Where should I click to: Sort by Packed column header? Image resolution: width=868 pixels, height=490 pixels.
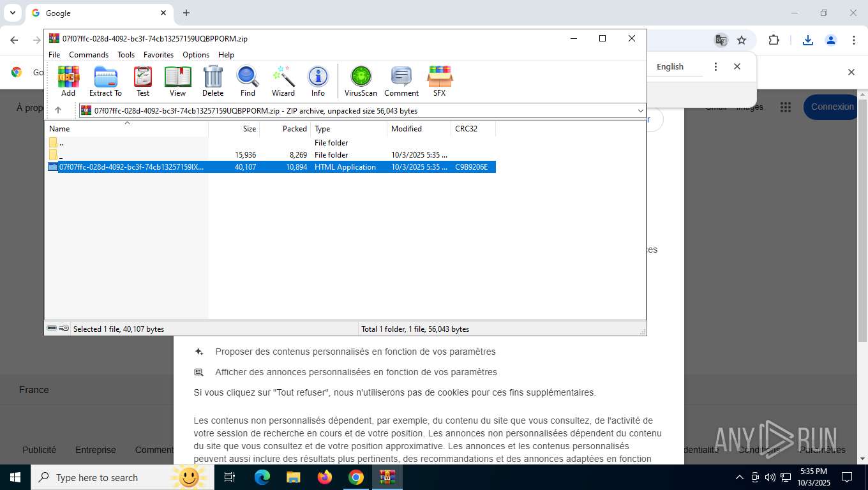tap(285, 129)
